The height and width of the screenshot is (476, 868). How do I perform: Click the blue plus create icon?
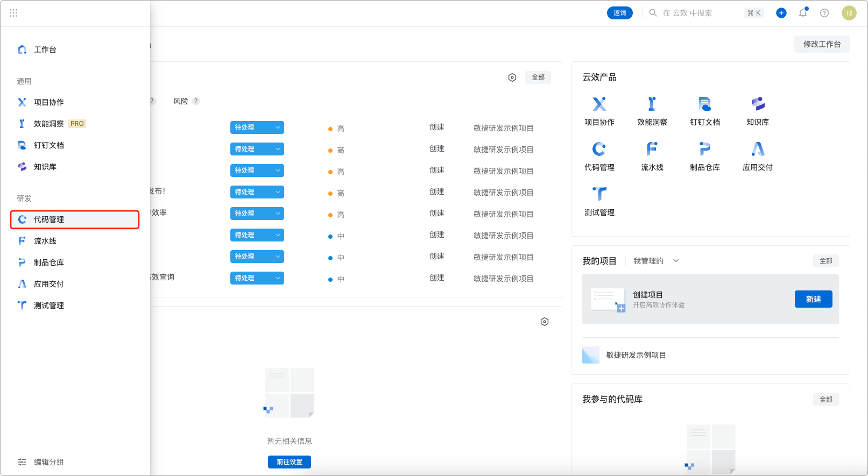point(781,13)
